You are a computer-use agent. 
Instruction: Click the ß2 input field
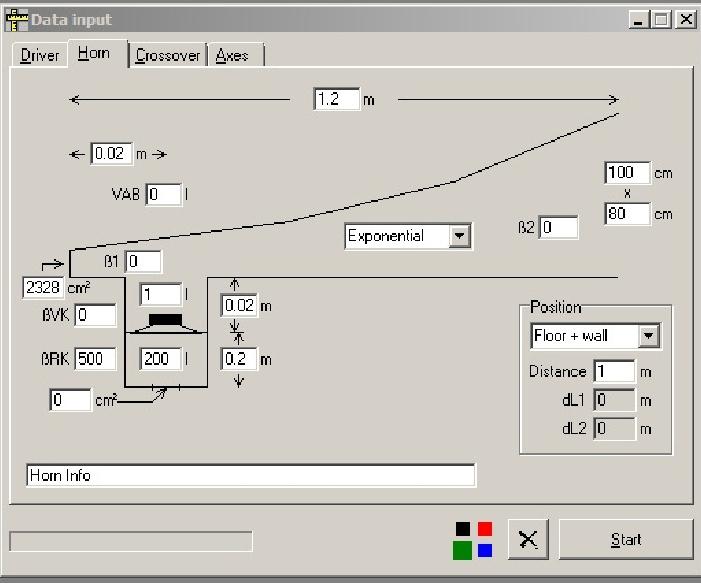558,228
